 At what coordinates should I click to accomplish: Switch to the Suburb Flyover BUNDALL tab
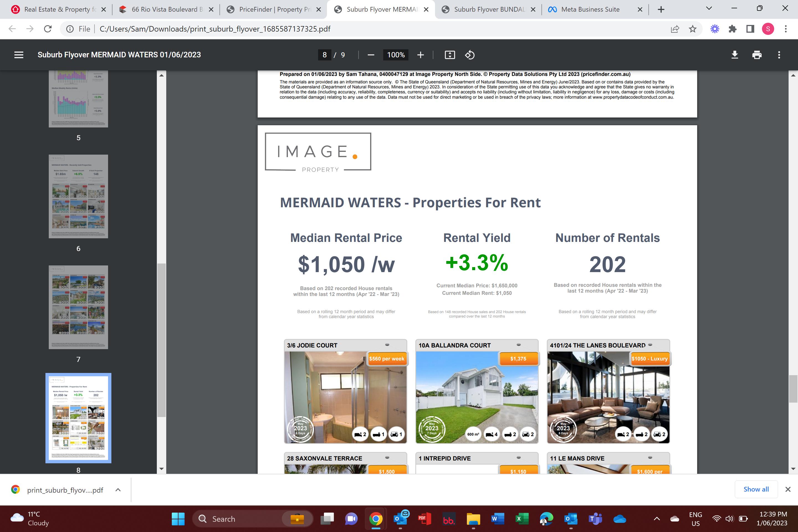[489, 9]
